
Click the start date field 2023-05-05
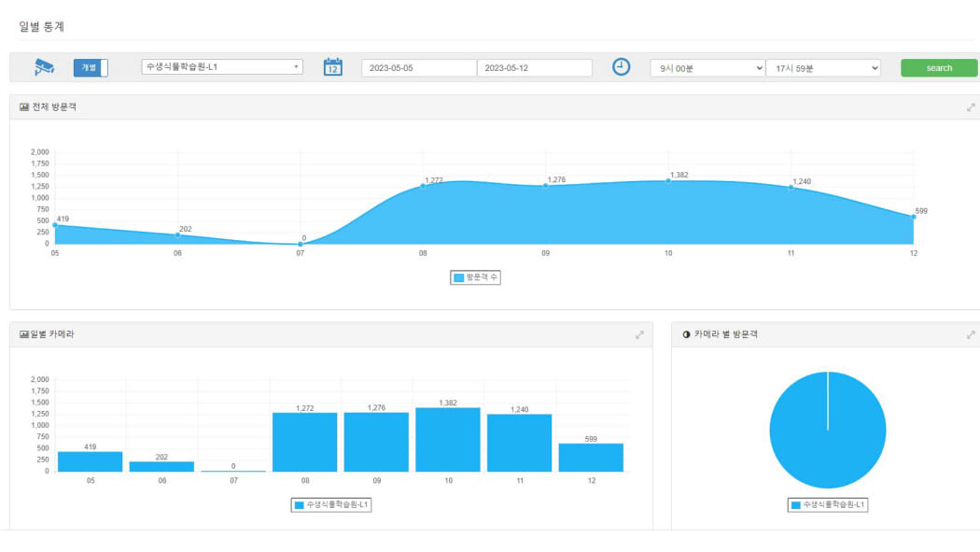[419, 68]
